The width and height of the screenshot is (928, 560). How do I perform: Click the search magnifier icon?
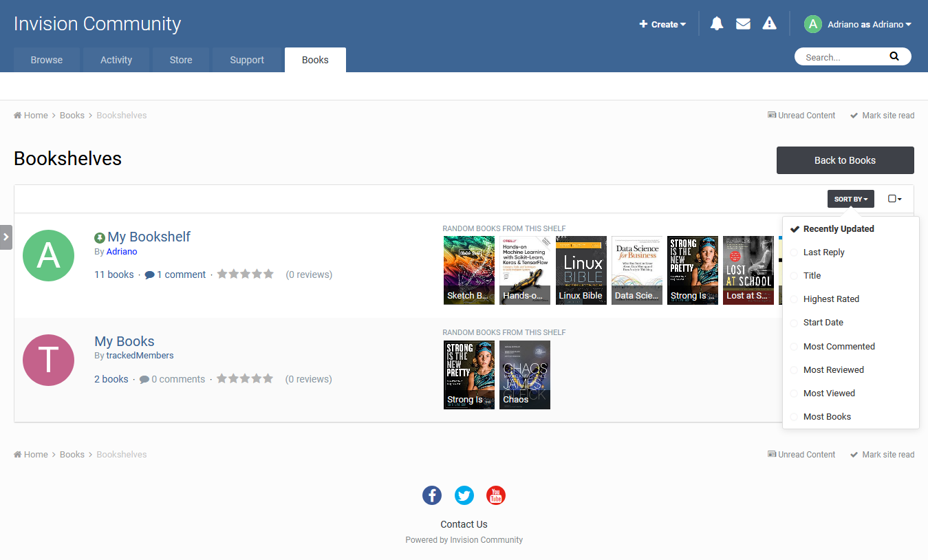894,56
